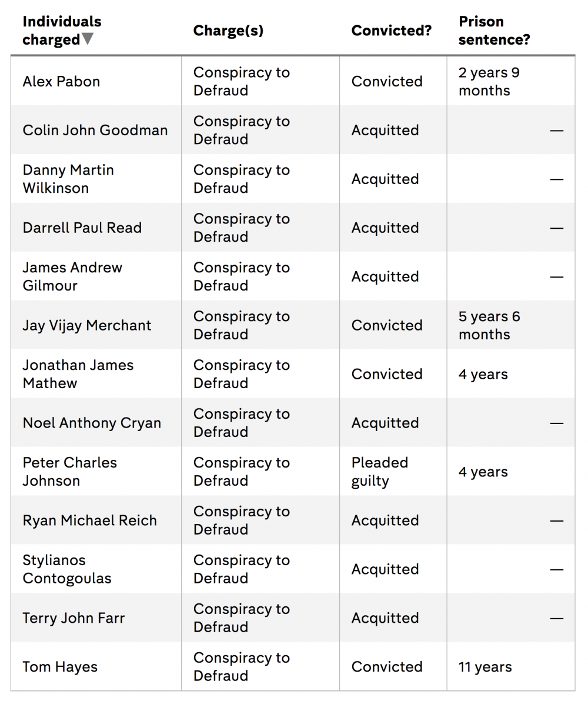This screenshot has height=701, width=588.
Task: Select the Jay Vijay Merchant cell
Action: (87, 325)
